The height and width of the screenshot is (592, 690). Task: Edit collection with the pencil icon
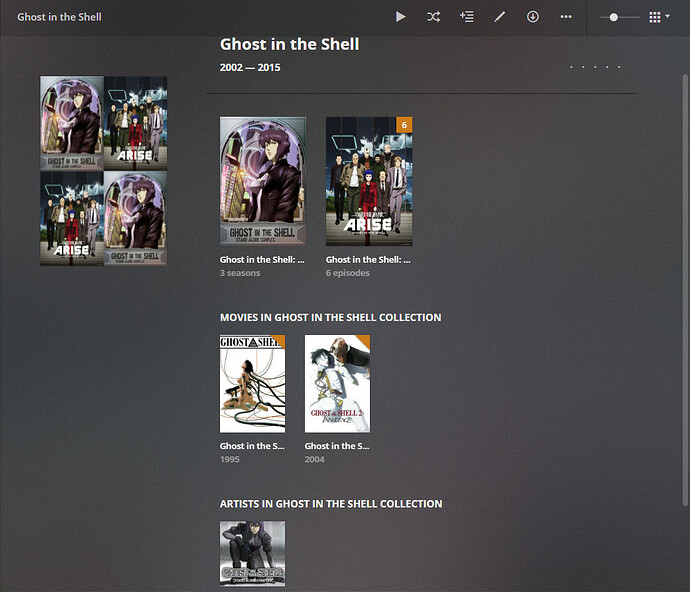(x=499, y=17)
